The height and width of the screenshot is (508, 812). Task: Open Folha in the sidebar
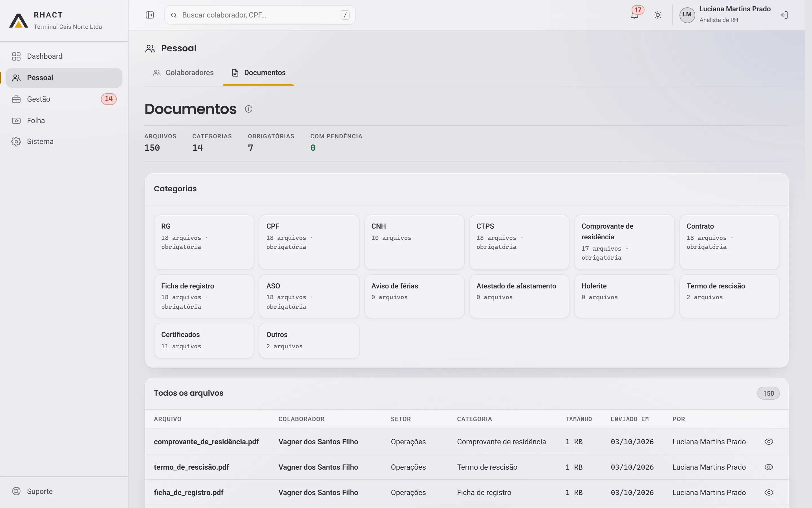(64, 120)
